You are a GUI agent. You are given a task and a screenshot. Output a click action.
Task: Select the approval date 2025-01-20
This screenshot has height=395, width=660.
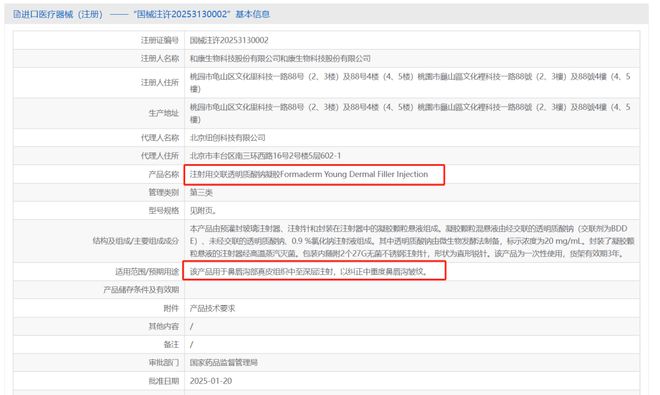coord(211,381)
